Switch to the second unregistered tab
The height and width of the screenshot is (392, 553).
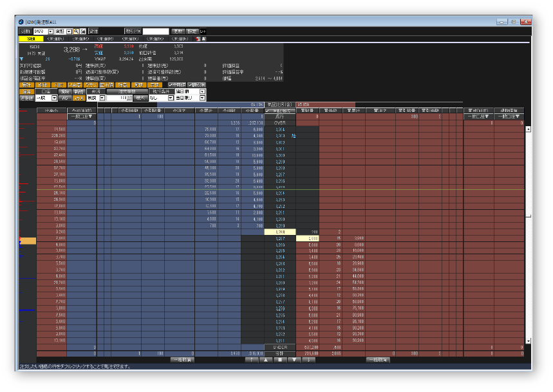(80, 39)
